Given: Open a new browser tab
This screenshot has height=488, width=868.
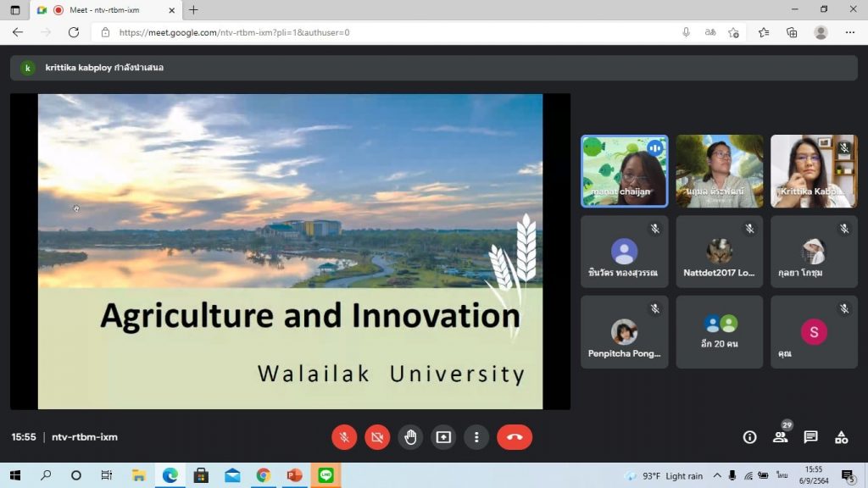Looking at the screenshot, I should pos(193,10).
